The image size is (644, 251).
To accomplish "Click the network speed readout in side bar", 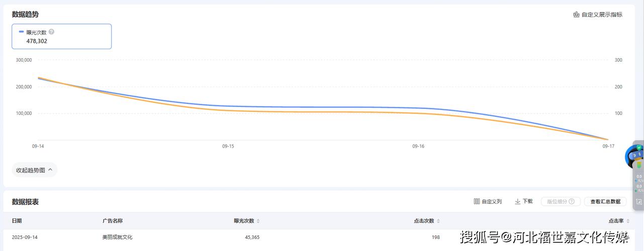I will [638, 183].
